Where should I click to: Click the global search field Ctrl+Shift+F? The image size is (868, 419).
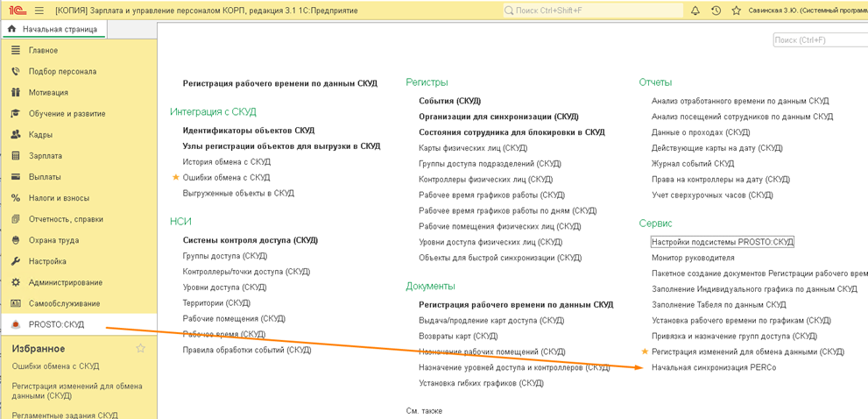pos(594,11)
